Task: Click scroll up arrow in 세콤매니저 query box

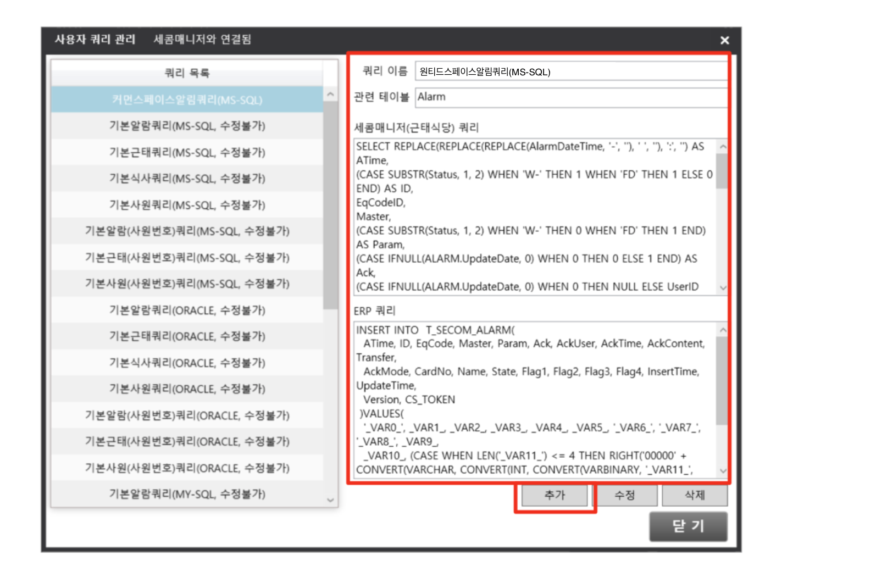Action: coord(723,147)
